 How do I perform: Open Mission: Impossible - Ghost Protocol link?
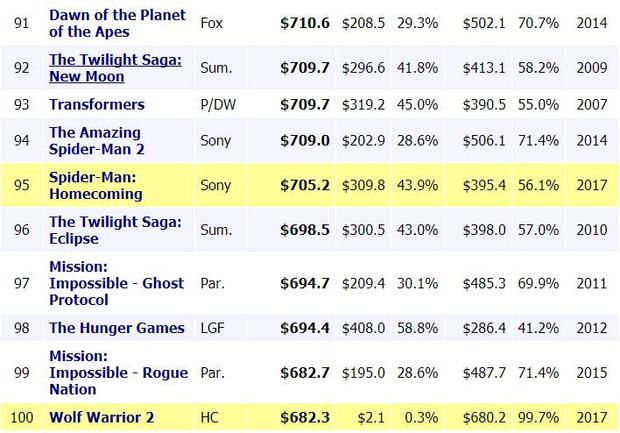116,281
